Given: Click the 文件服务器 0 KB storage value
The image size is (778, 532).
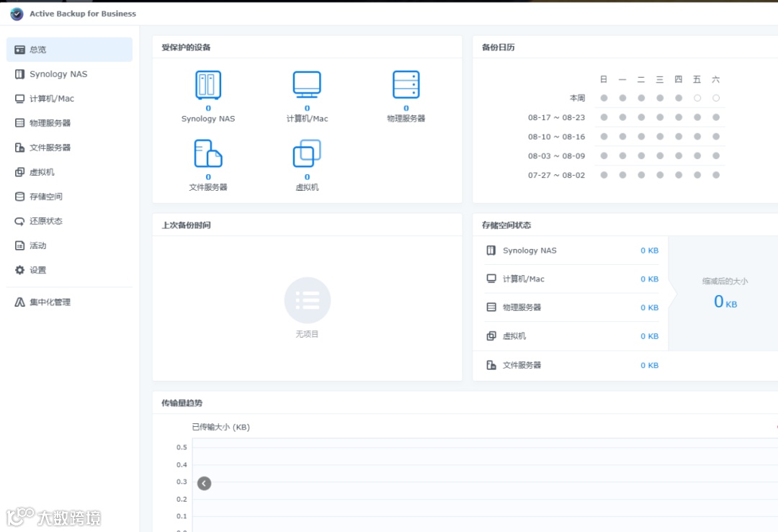Looking at the screenshot, I should click(x=650, y=366).
